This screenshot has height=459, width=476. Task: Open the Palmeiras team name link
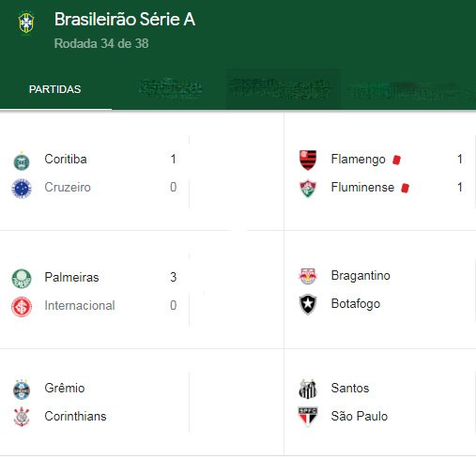tap(71, 277)
